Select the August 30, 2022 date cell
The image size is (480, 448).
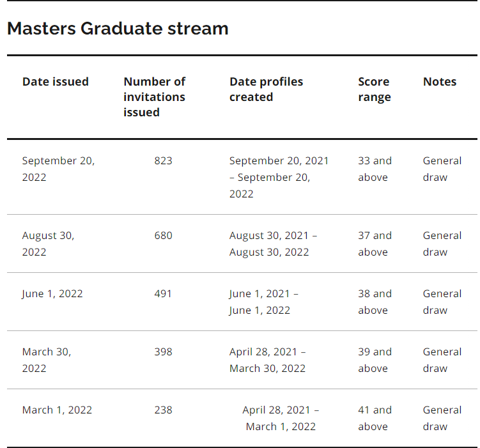48,243
